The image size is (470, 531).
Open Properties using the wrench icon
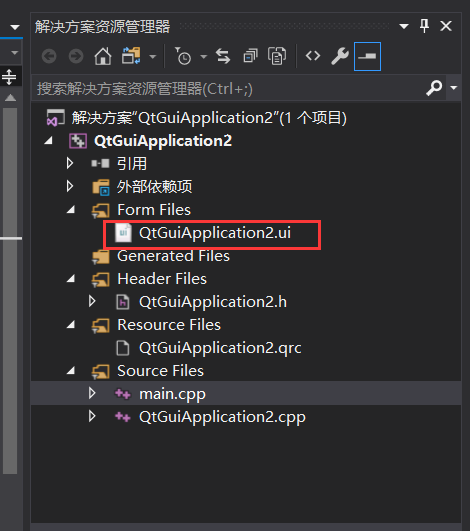[x=340, y=56]
